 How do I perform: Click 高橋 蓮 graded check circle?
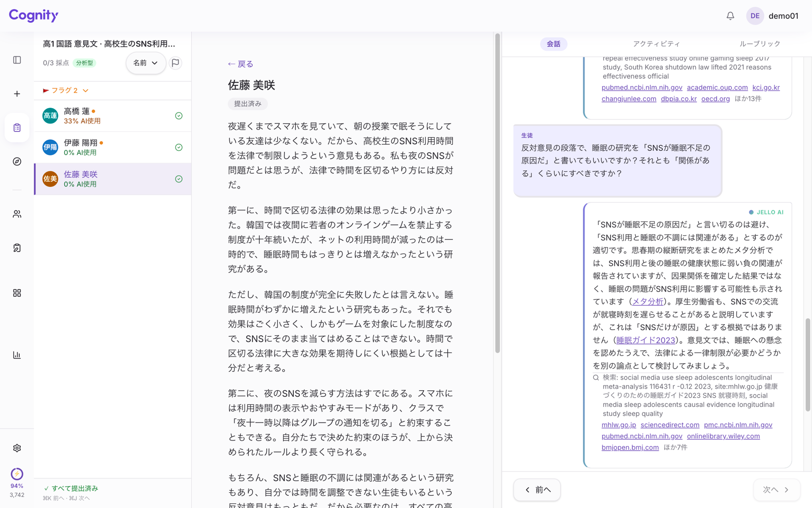pos(179,116)
